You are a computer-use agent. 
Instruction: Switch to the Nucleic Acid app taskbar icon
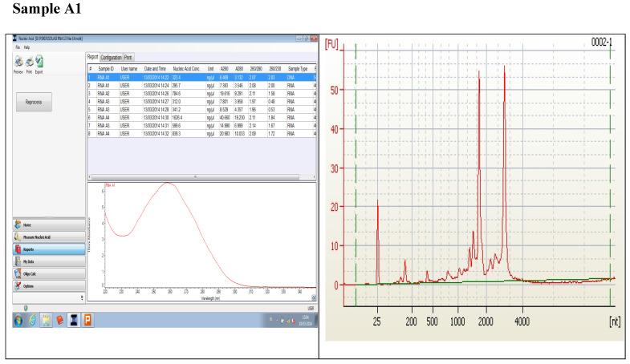74,320
